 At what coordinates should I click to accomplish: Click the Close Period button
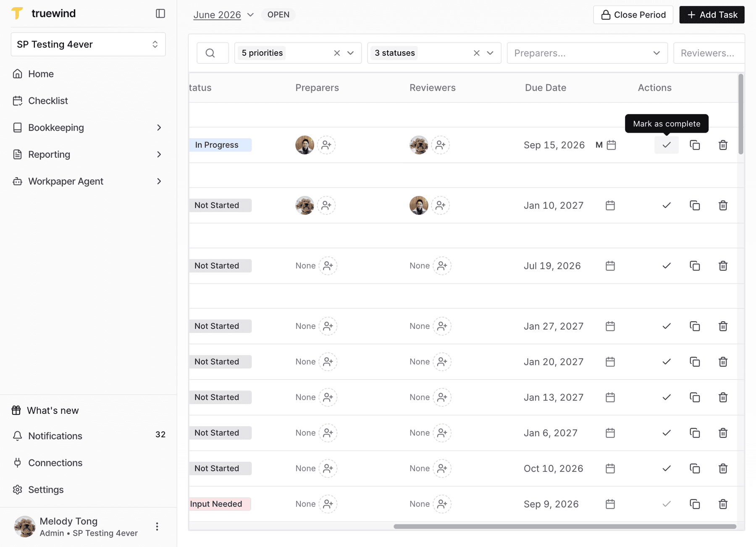(x=633, y=15)
